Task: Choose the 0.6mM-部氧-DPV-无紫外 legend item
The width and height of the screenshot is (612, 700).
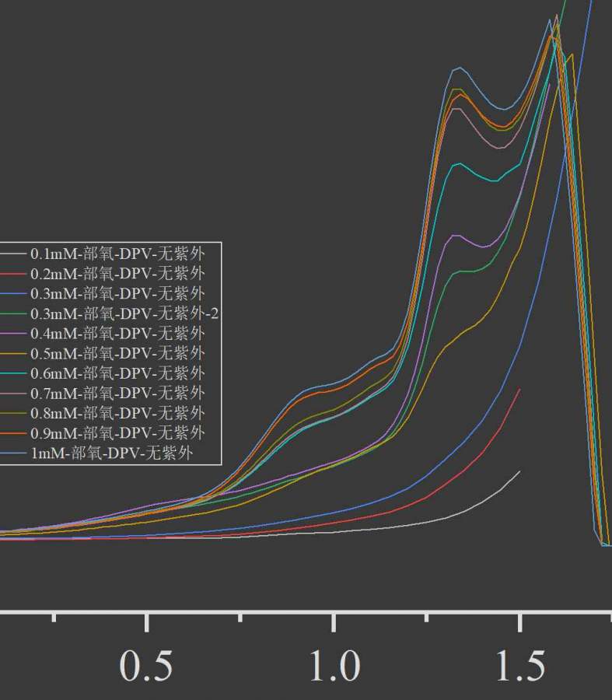Action: click(x=117, y=373)
